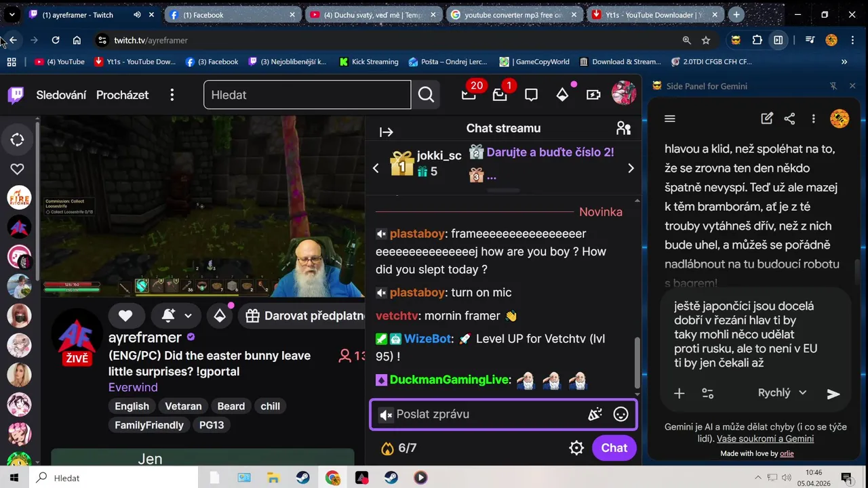868x488 pixels.
Task: Switch to the Facebook tab
Action: [234, 14]
